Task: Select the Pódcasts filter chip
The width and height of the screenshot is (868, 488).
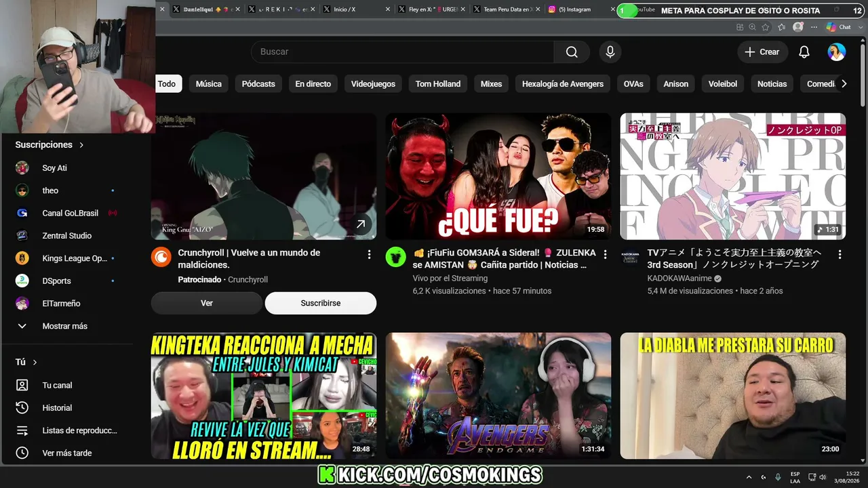Action: 258,84
